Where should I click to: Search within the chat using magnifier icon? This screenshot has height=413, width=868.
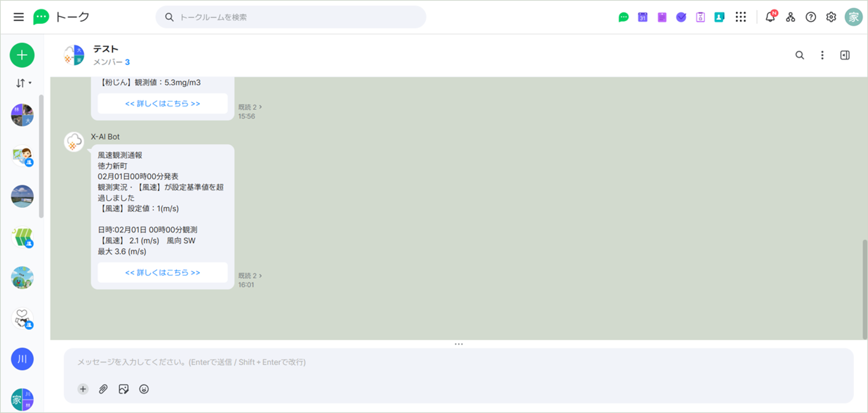(x=800, y=55)
